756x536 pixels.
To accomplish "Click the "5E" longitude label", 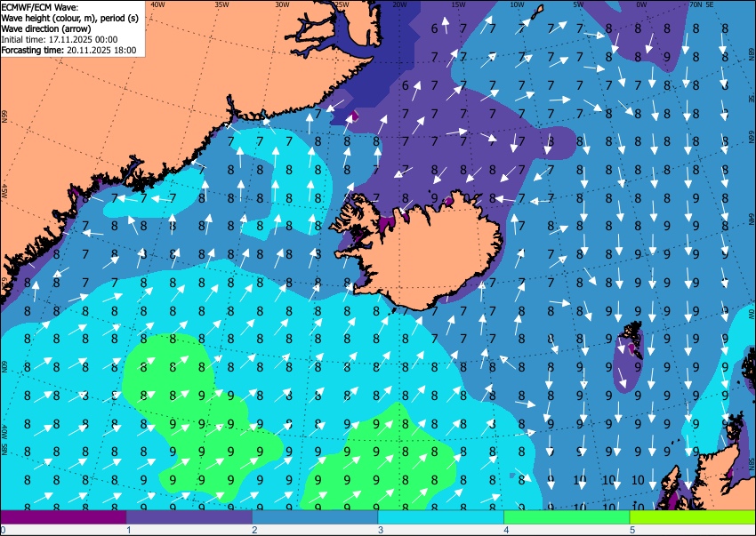I will pos(709,4).
